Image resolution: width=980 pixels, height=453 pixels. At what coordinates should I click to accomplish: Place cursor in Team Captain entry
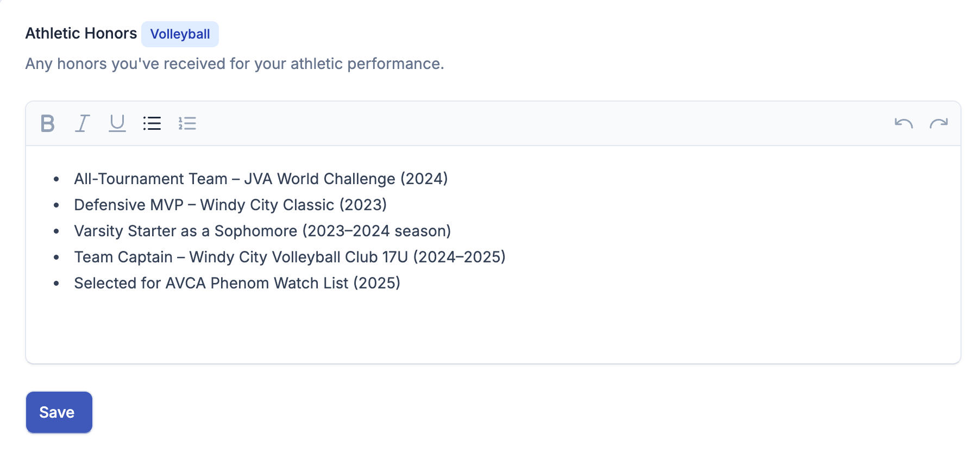pos(290,257)
